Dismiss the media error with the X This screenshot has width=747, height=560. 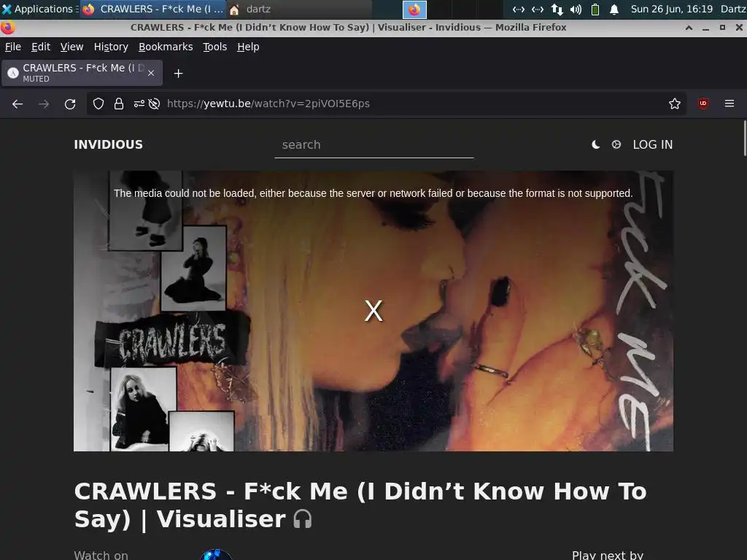[x=373, y=311]
